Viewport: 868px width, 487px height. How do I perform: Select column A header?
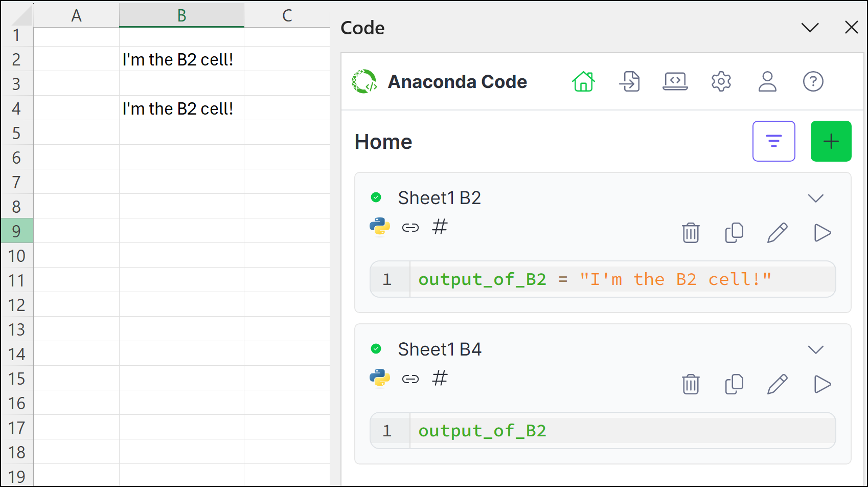[x=76, y=15]
